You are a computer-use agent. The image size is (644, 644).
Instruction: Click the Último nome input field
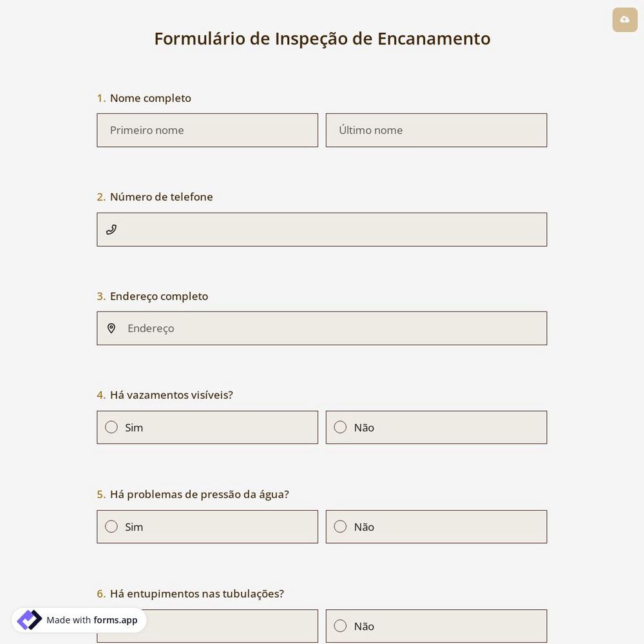tap(437, 130)
